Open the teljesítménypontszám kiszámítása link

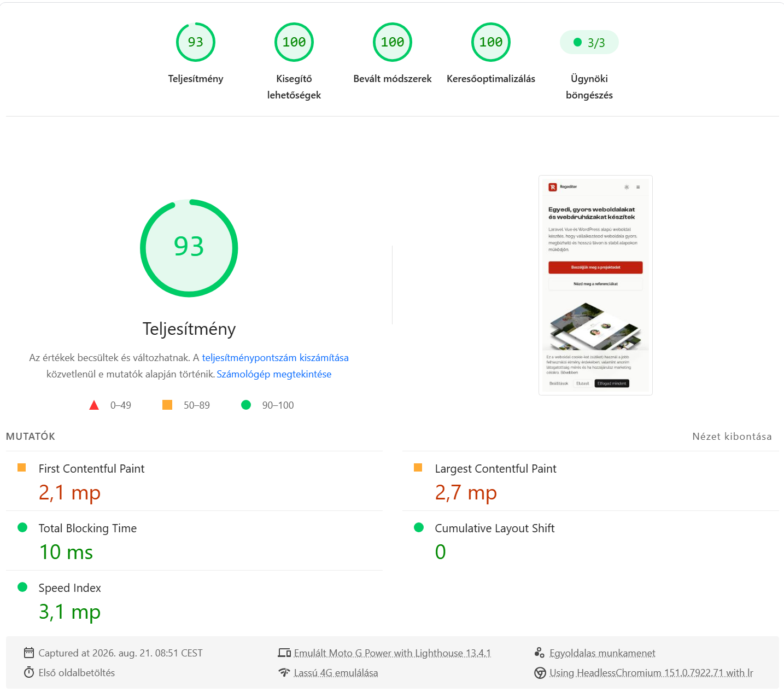(276, 358)
